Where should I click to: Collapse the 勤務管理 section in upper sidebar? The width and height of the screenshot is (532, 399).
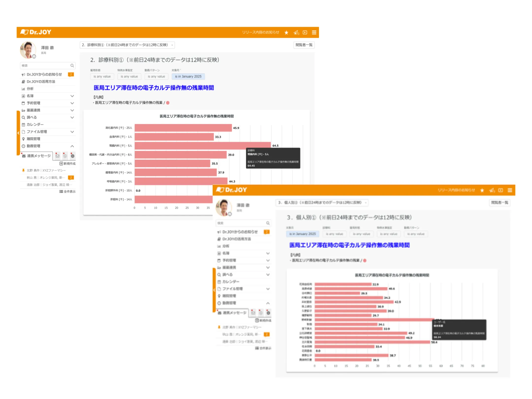click(x=72, y=146)
